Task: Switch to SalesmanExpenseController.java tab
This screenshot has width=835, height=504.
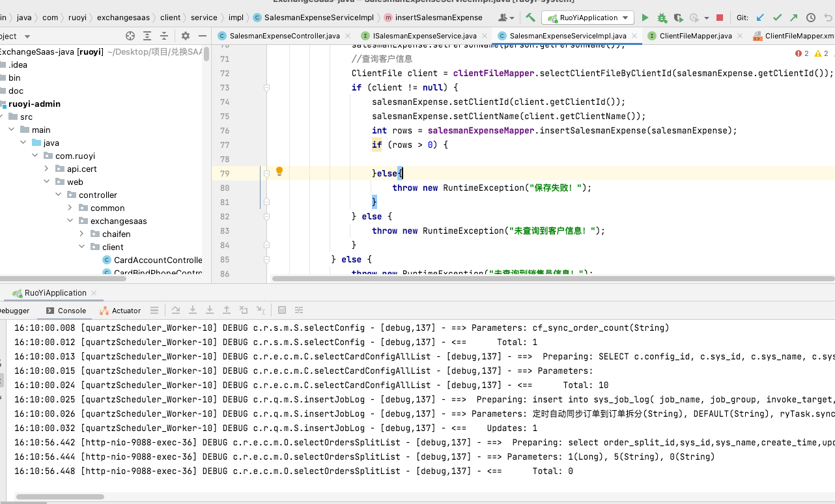Action: click(284, 36)
